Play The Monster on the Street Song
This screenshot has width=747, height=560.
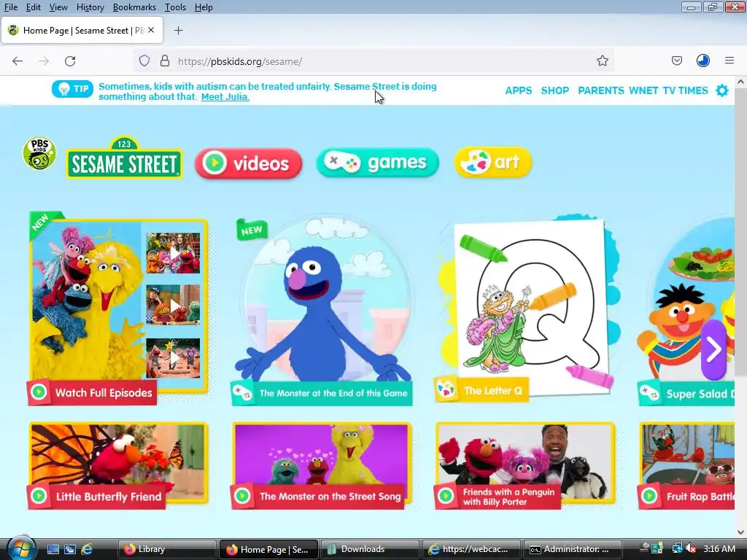pos(322,466)
